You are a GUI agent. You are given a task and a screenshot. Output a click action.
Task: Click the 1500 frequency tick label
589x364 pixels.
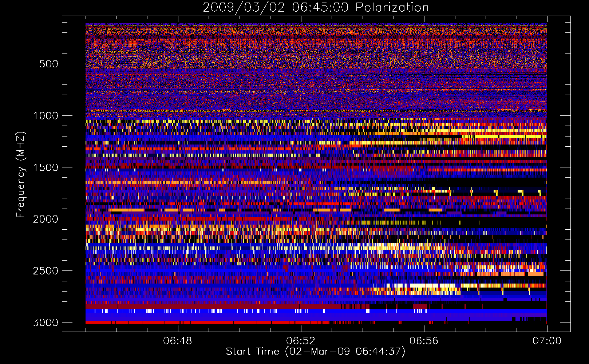pyautogui.click(x=46, y=167)
